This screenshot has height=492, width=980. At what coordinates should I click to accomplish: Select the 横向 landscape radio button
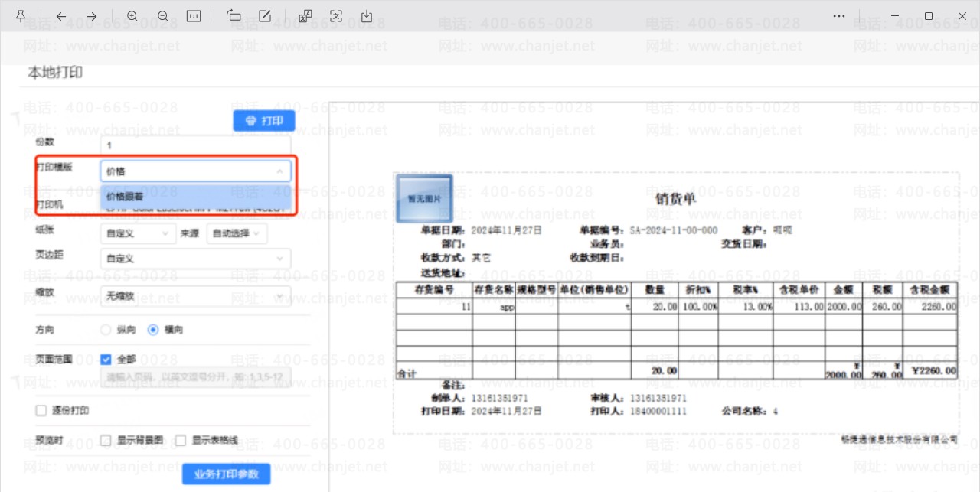(x=153, y=330)
